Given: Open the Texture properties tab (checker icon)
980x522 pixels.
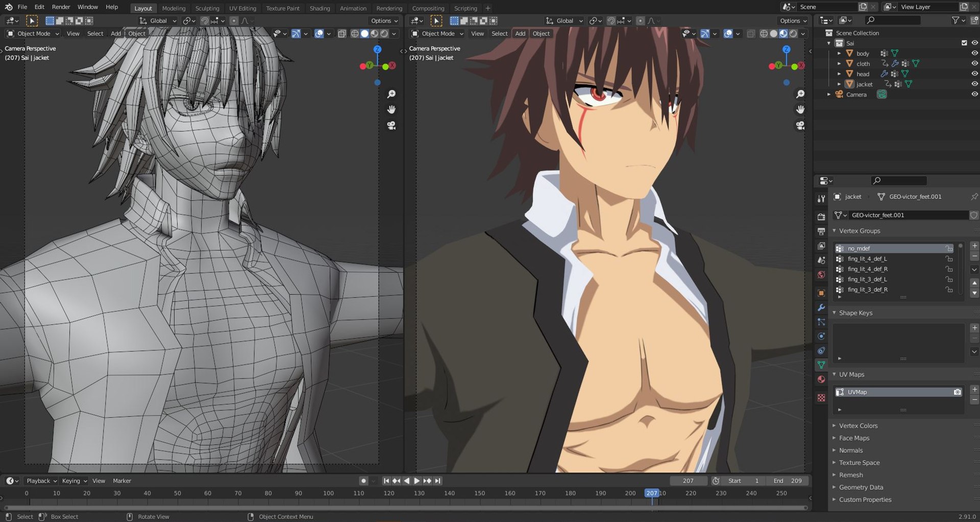Looking at the screenshot, I should click(x=821, y=398).
